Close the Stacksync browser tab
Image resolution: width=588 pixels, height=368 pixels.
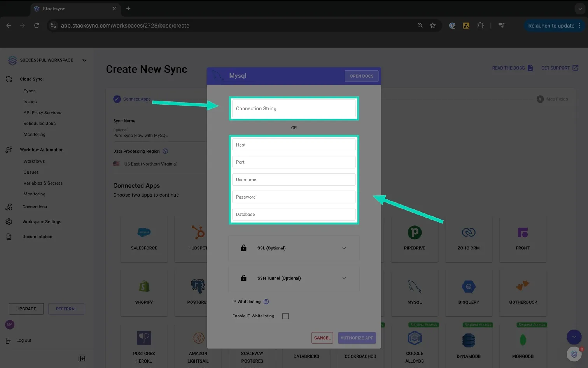(114, 9)
